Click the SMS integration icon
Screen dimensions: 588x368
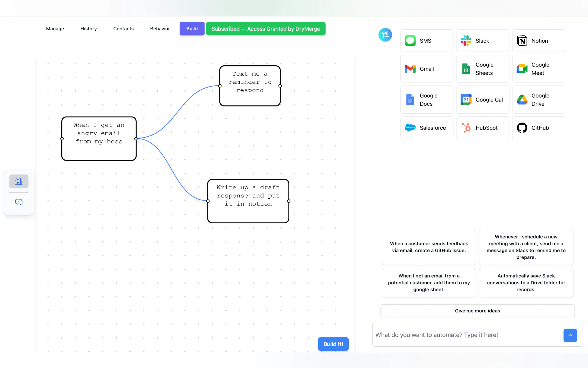[410, 41]
